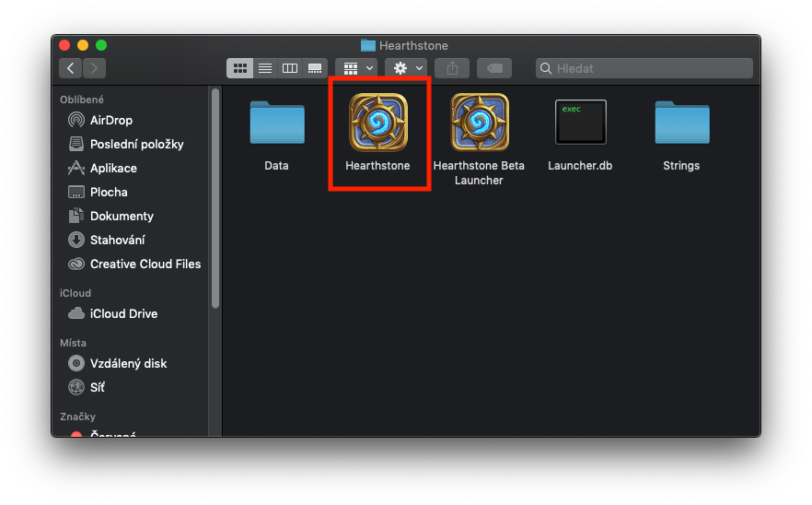The height and width of the screenshot is (505, 812).
Task: Click the Plocha desktop icon
Action: (x=76, y=192)
